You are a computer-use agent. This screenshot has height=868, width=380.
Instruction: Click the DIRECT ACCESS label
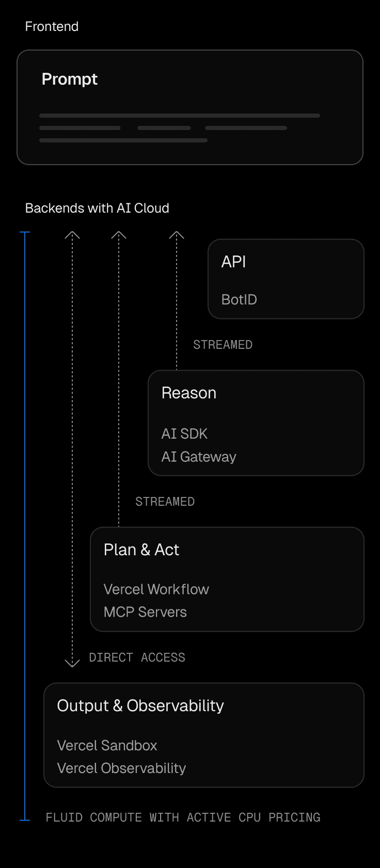pyautogui.click(x=137, y=657)
